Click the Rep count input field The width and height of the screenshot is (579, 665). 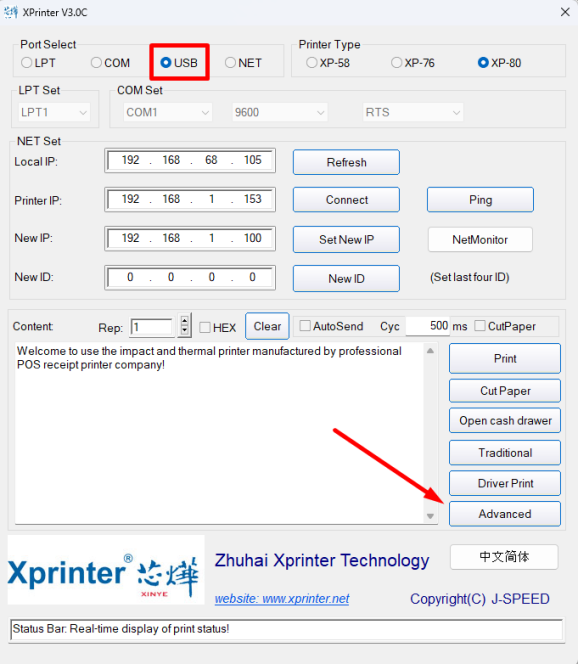coord(152,327)
